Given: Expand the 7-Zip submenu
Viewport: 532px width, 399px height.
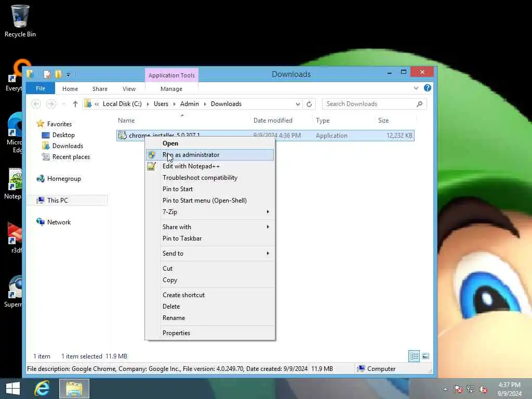Looking at the screenshot, I should click(x=210, y=212).
